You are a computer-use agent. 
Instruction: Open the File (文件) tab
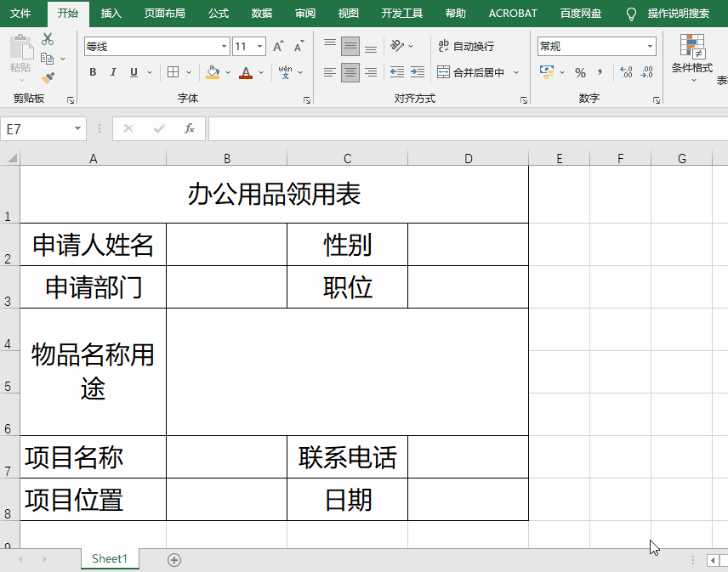(20, 13)
